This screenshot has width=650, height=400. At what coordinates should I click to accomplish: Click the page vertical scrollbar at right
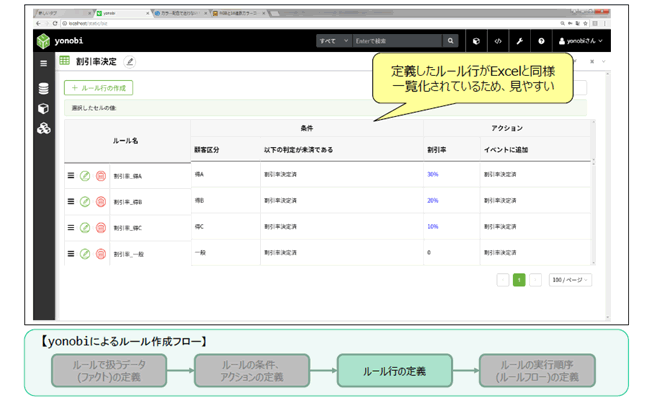tap(608, 195)
